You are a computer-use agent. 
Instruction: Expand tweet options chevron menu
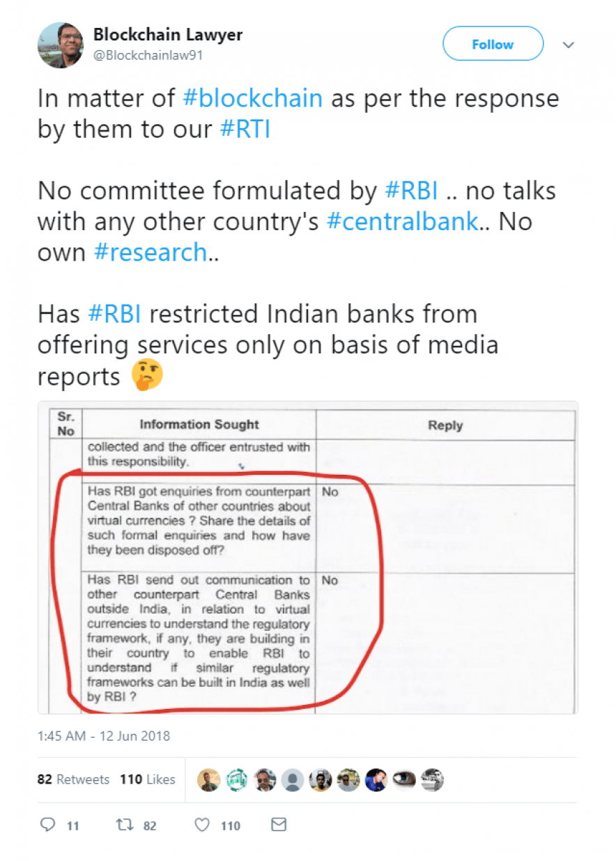coord(569,45)
